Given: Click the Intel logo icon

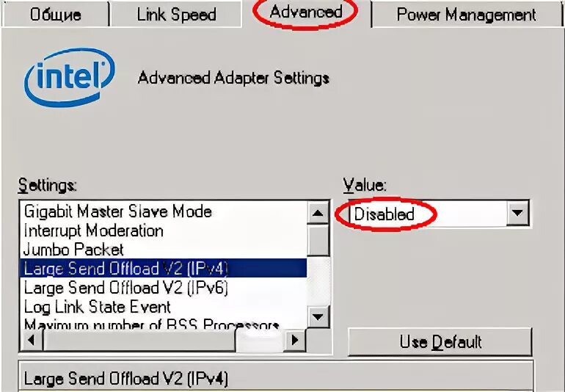Looking at the screenshot, I should [70, 77].
